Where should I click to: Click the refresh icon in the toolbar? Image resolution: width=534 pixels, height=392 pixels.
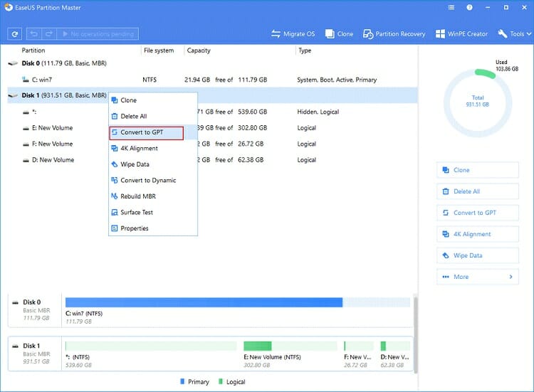14,33
